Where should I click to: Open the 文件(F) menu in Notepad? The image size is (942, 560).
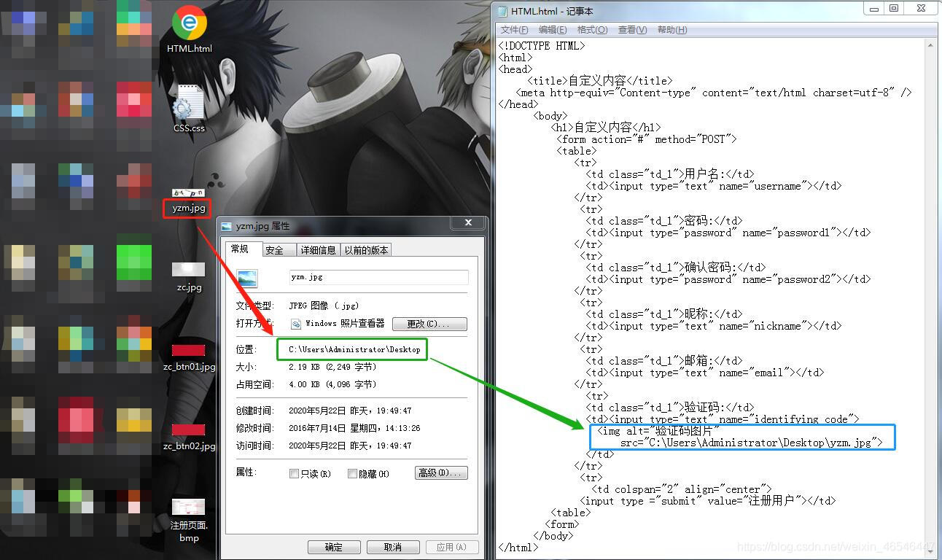tap(515, 30)
